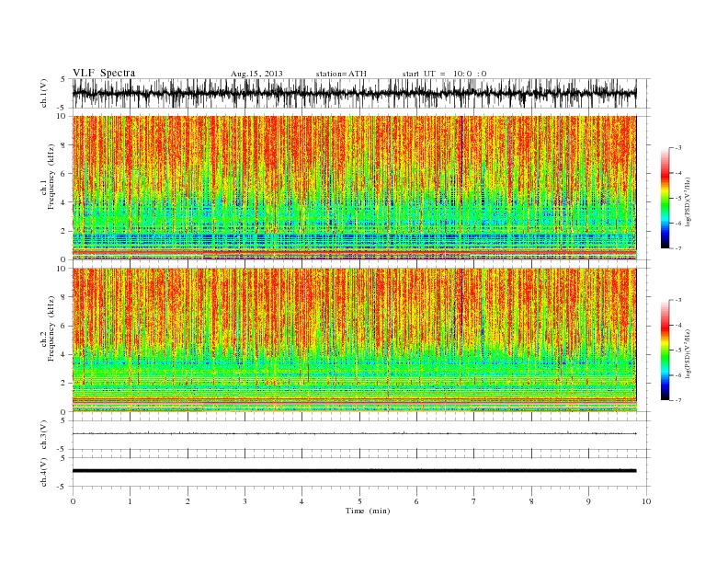
Task: Click the "10" kHz tick on the ch.1 frequency axis
Action: tap(63, 116)
